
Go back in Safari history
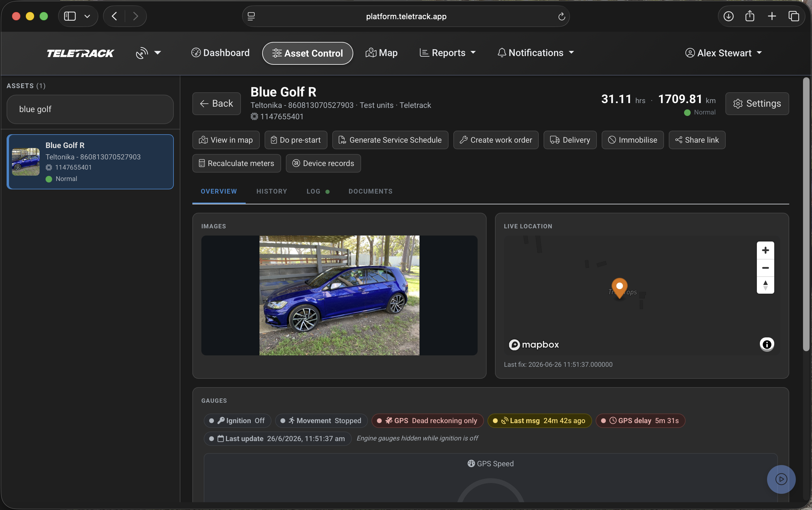click(115, 16)
